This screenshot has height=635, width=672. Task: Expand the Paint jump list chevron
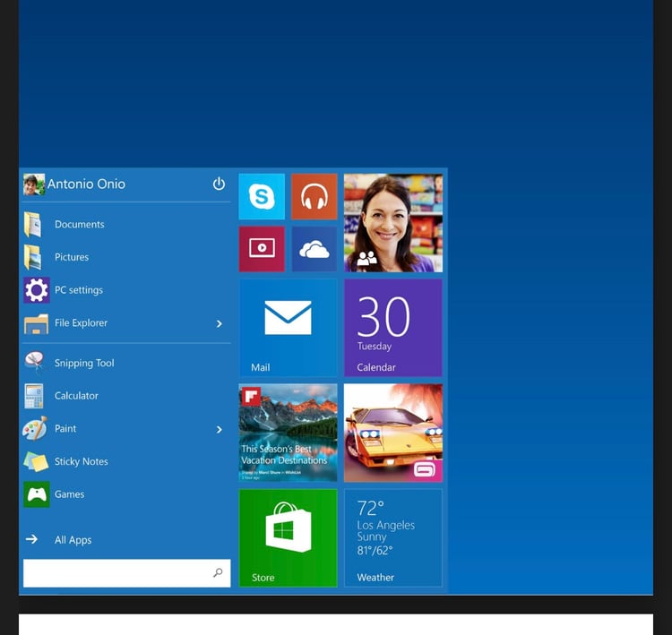tap(219, 429)
